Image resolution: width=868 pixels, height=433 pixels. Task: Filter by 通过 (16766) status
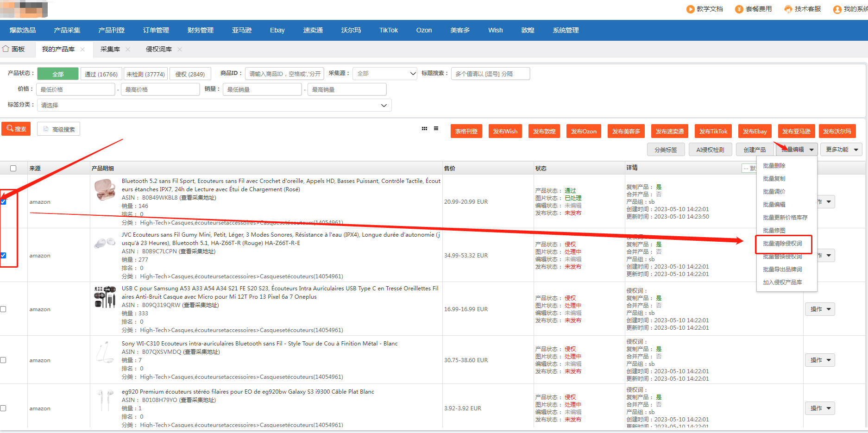pos(101,74)
